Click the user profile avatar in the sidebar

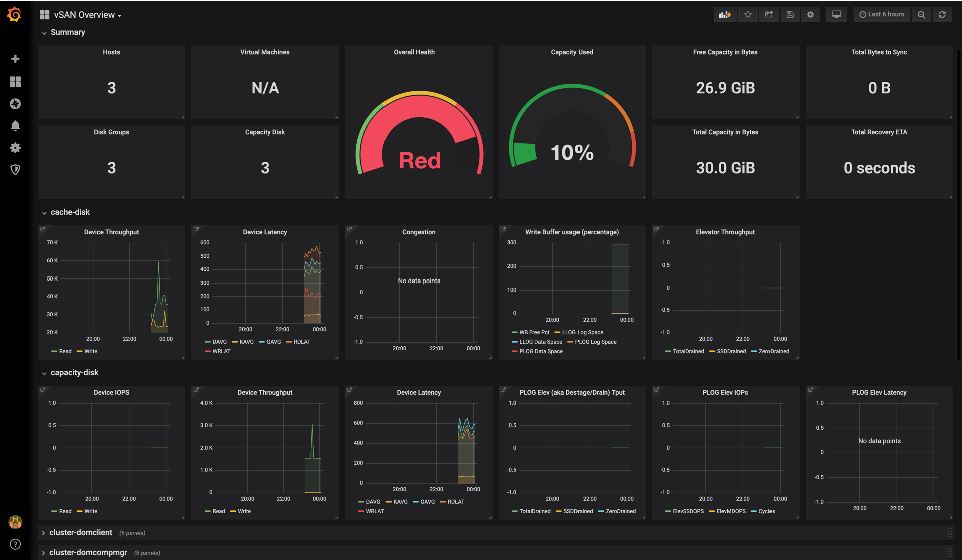click(x=15, y=522)
